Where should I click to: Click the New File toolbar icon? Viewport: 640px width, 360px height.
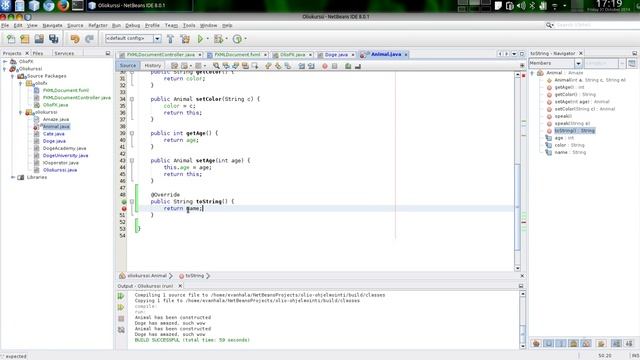(x=11, y=39)
